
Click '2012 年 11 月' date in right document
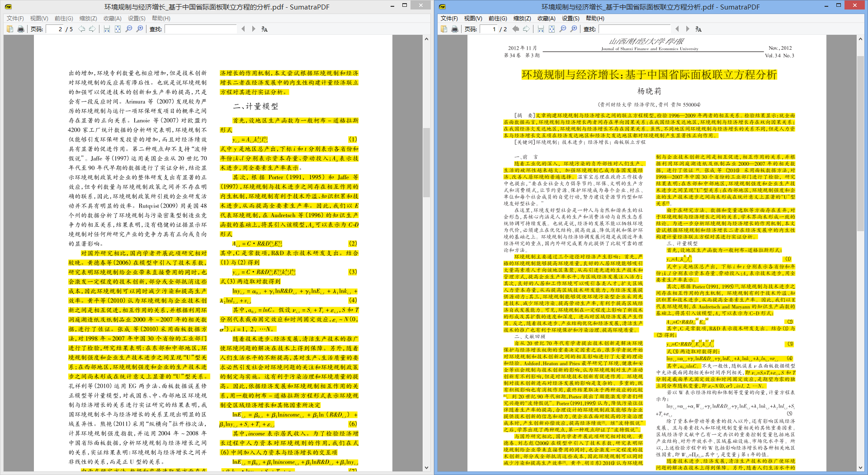coord(522,48)
